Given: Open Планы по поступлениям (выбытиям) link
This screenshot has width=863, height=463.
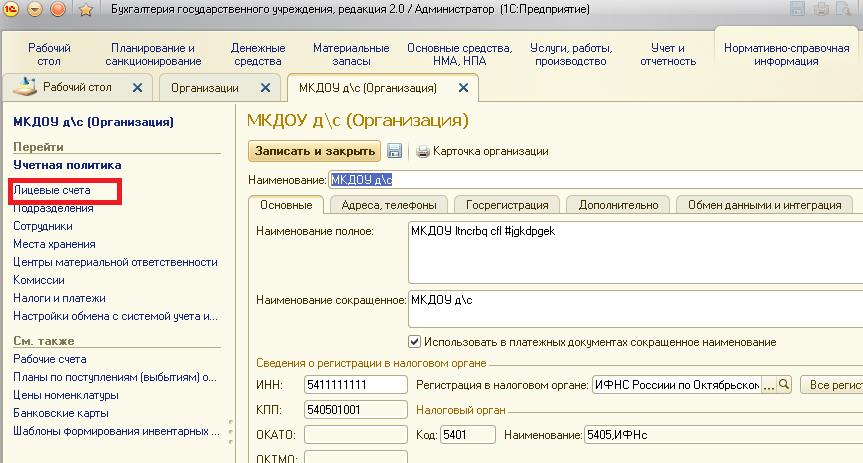Looking at the screenshot, I should [x=114, y=377].
